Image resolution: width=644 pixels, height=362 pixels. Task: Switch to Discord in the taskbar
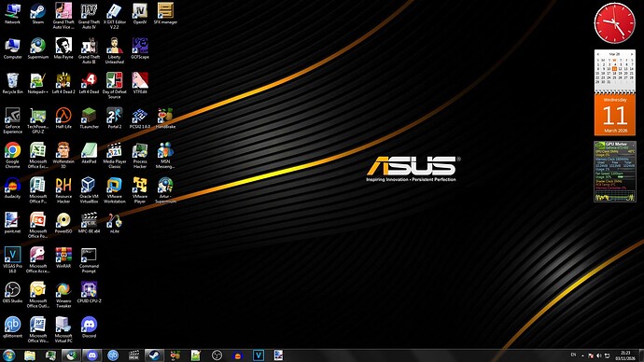coord(92,355)
